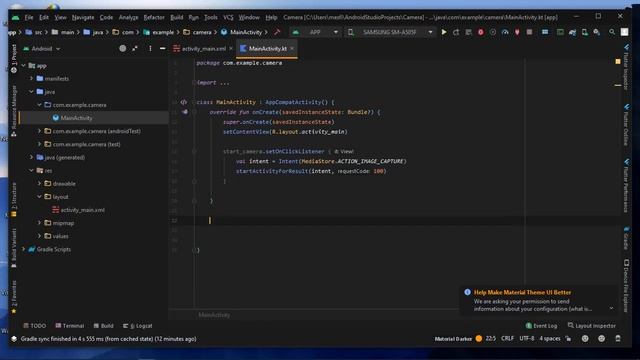Open the Flutter Inspector side tab
Viewport: 640px width, 360px height.
[626, 67]
